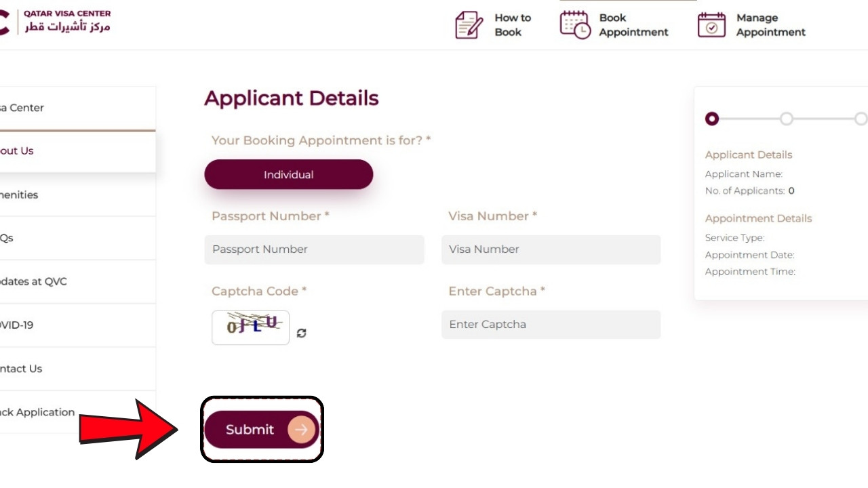Select the Individual booking option
This screenshot has height=488, width=868.
289,174
